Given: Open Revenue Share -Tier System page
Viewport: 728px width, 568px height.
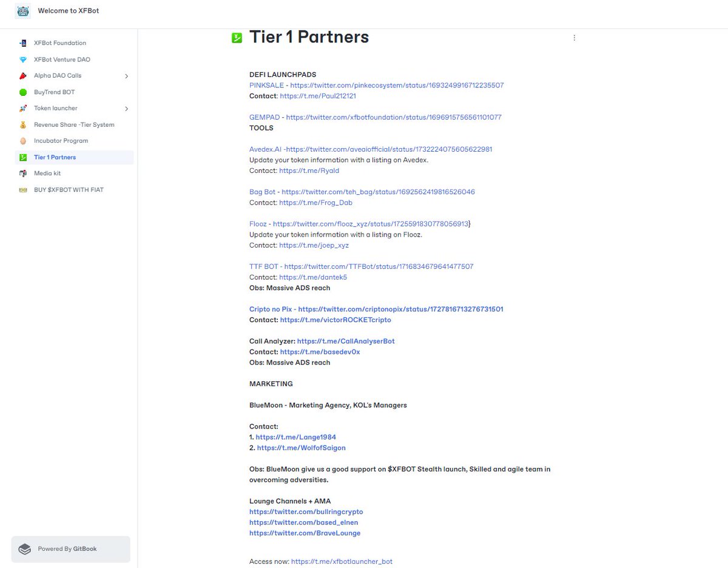Looking at the screenshot, I should (74, 125).
